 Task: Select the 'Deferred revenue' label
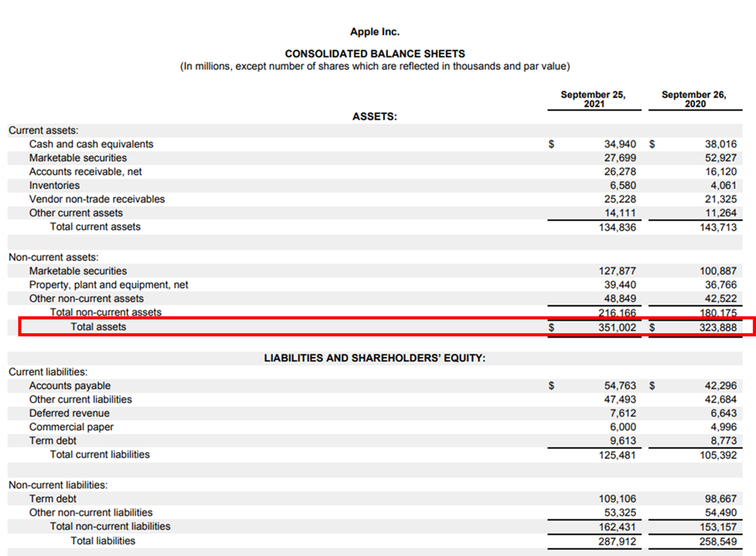pyautogui.click(x=69, y=413)
